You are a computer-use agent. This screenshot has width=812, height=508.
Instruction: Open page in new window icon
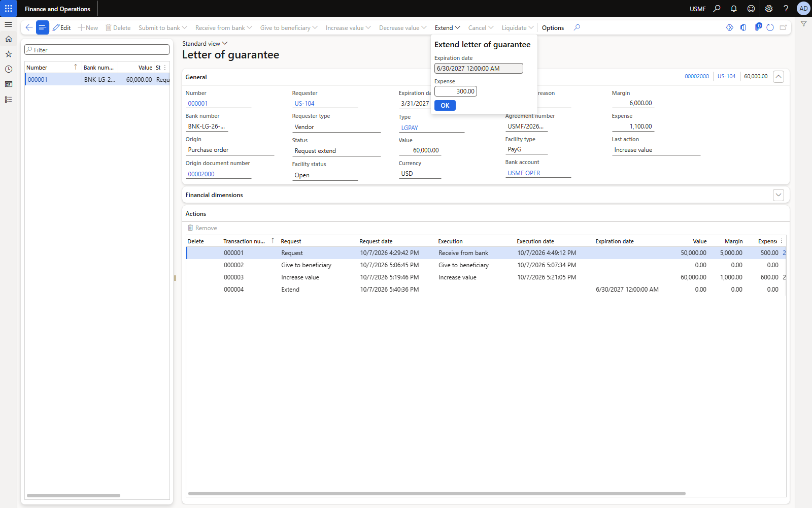[x=784, y=27]
